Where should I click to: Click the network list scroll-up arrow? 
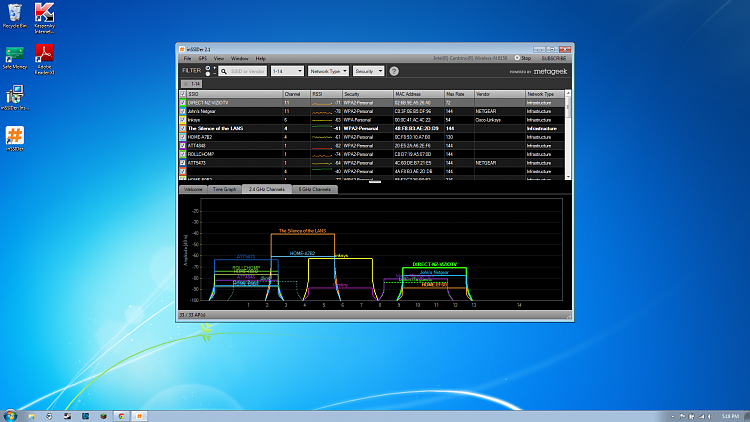568,93
